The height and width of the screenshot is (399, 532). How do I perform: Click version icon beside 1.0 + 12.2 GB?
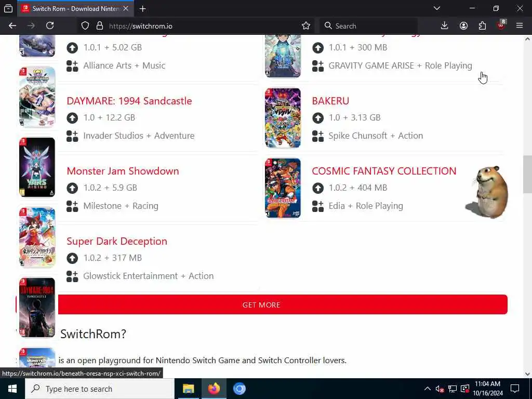72,118
